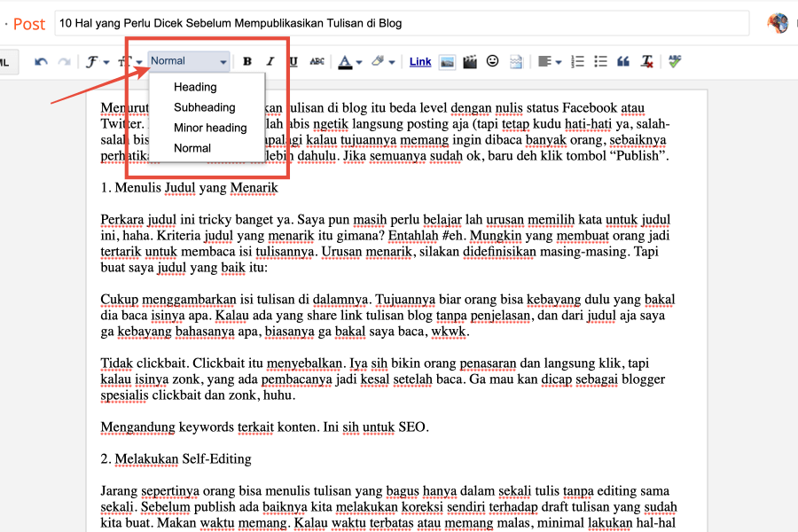Apply blockquote formatting

[x=623, y=61]
